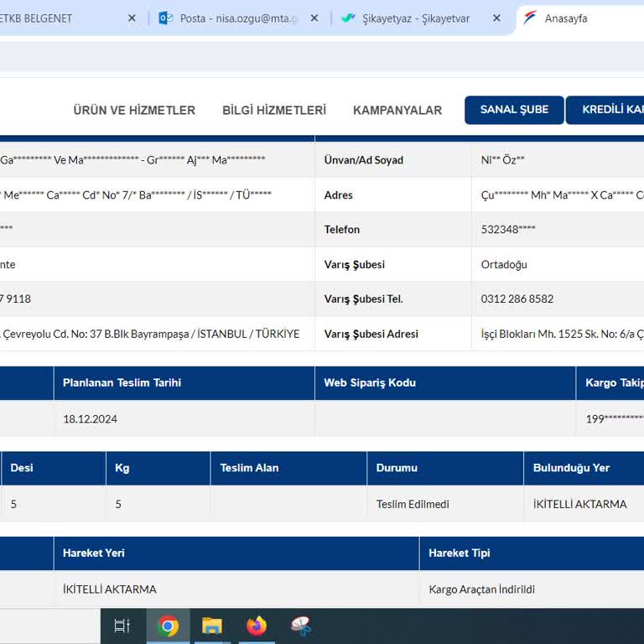644x644 pixels.
Task: Select planned delivery date 18.12.2024
Action: click(x=90, y=419)
